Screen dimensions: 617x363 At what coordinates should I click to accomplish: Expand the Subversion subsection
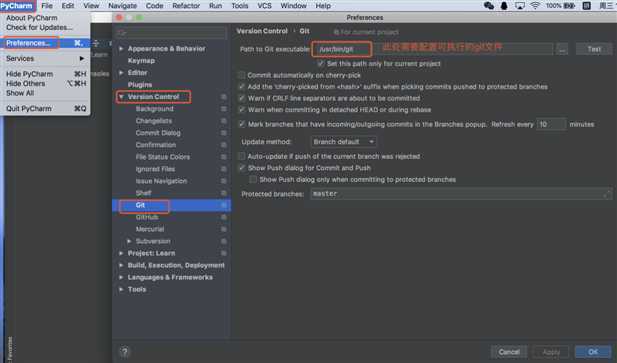tap(129, 241)
